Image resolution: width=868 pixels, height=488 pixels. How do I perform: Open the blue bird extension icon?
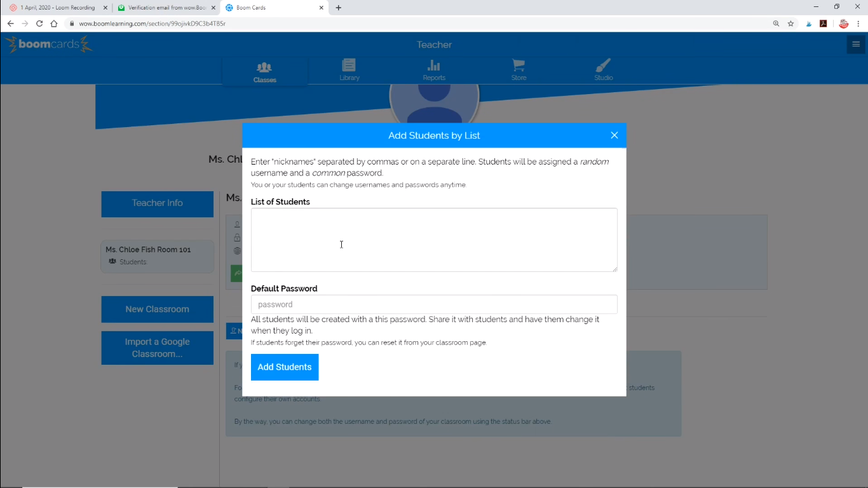809,24
